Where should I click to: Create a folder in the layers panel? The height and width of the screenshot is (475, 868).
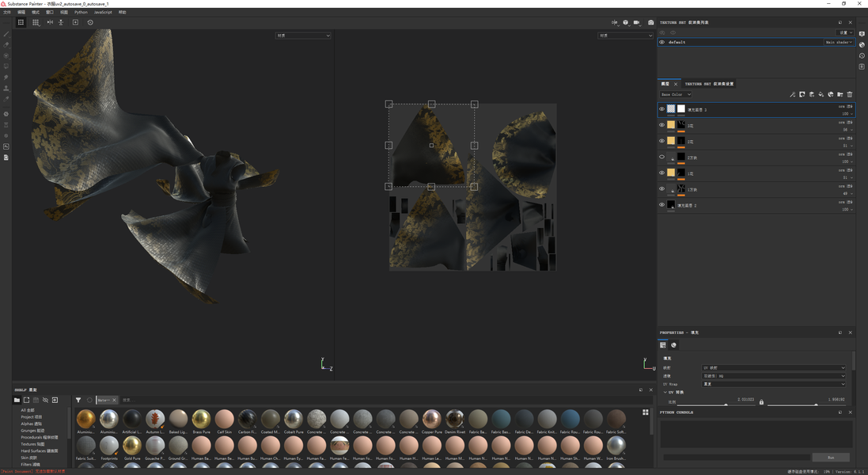[840, 95]
